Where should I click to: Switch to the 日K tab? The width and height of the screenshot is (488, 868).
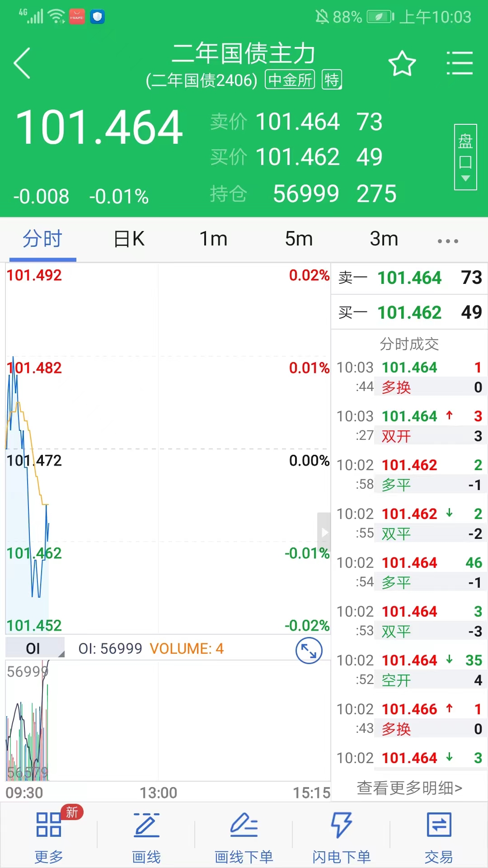click(129, 239)
